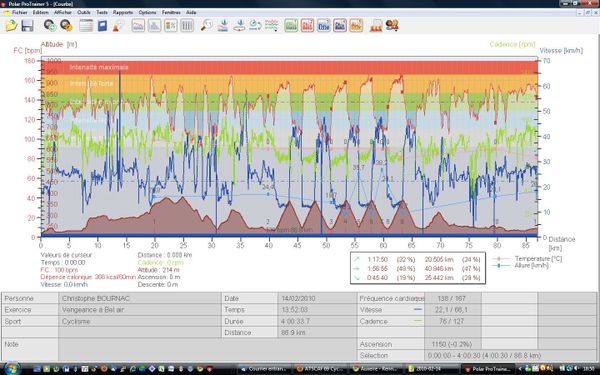Click the green chart report icon
The width and height of the screenshot is (600, 375).
point(291,26)
